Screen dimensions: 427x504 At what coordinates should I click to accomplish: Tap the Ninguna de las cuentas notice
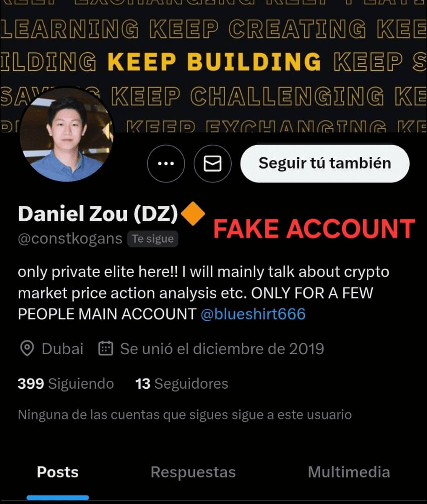[x=185, y=415]
